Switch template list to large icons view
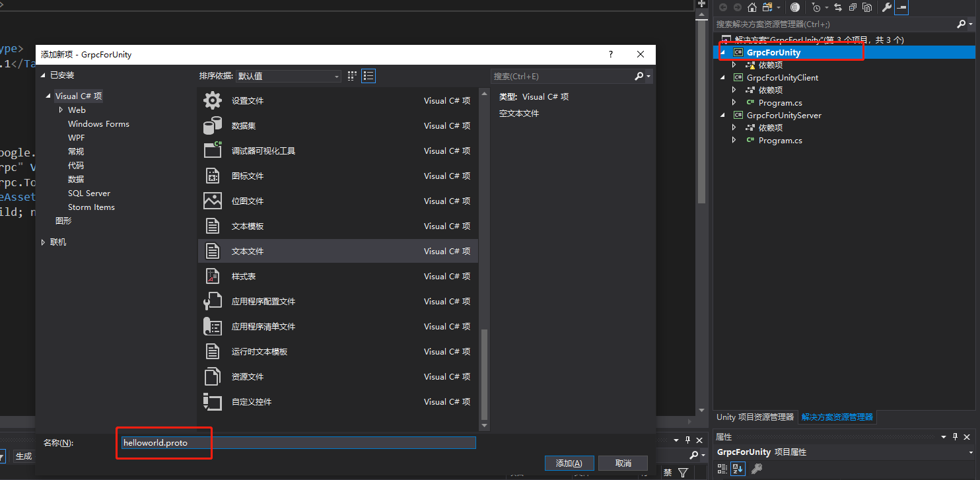The height and width of the screenshot is (480, 980). (x=353, y=75)
